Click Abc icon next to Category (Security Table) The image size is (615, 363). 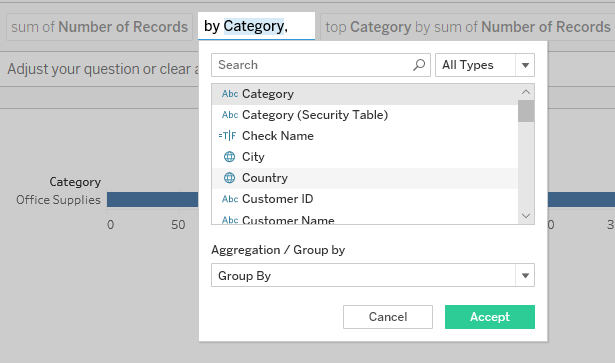pyautogui.click(x=230, y=115)
